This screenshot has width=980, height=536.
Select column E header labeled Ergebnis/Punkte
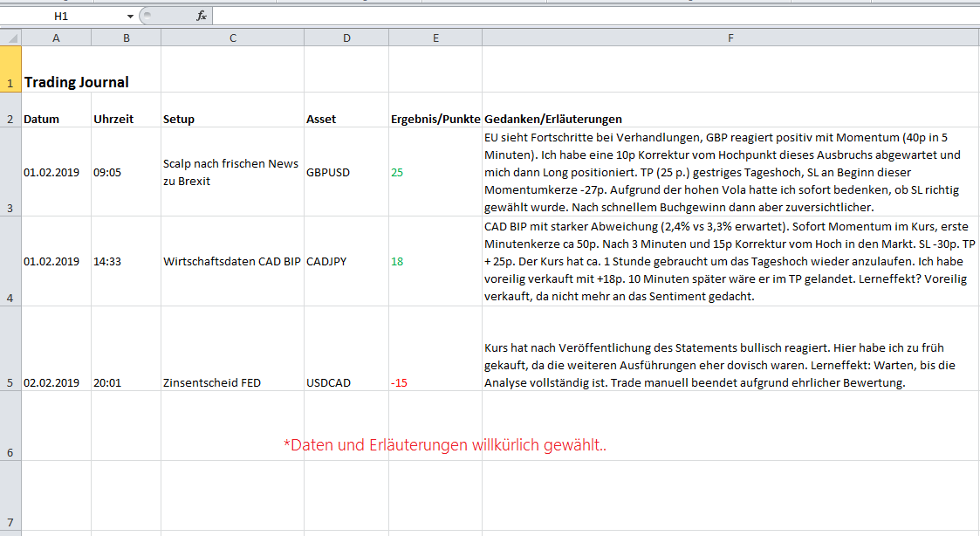(x=435, y=38)
